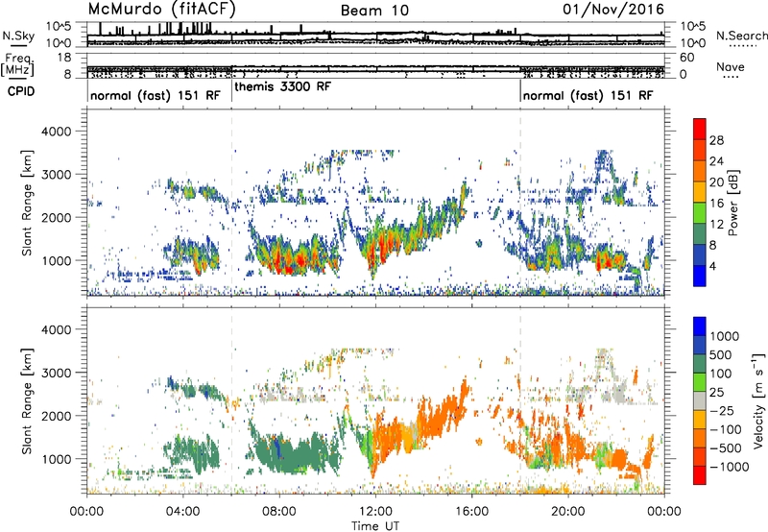
Task: Click the yellow 16-20 dB colorbar segment
Action: tap(700, 191)
